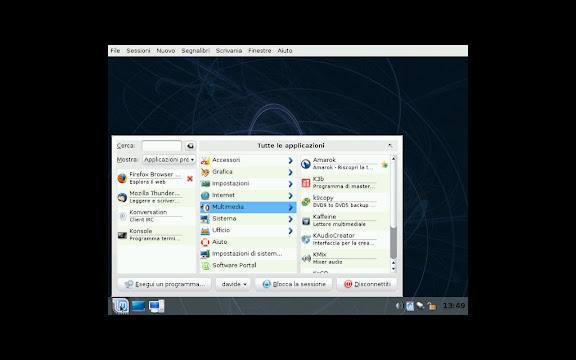576x360 pixels.
Task: Expand the Sistema submenu arrow
Action: point(291,219)
